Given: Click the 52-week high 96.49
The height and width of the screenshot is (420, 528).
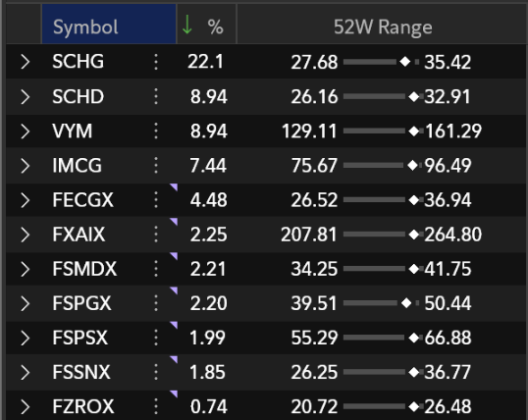Looking at the screenshot, I should click(448, 166).
